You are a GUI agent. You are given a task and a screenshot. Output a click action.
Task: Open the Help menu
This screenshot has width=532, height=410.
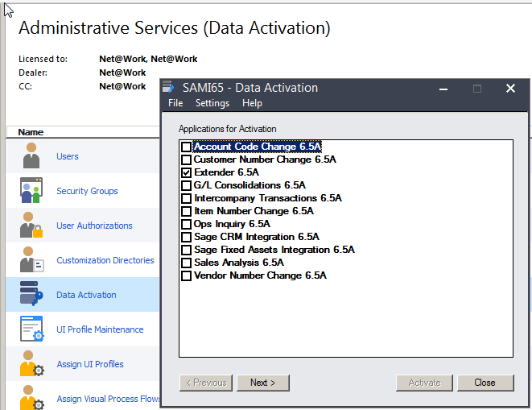tap(252, 103)
